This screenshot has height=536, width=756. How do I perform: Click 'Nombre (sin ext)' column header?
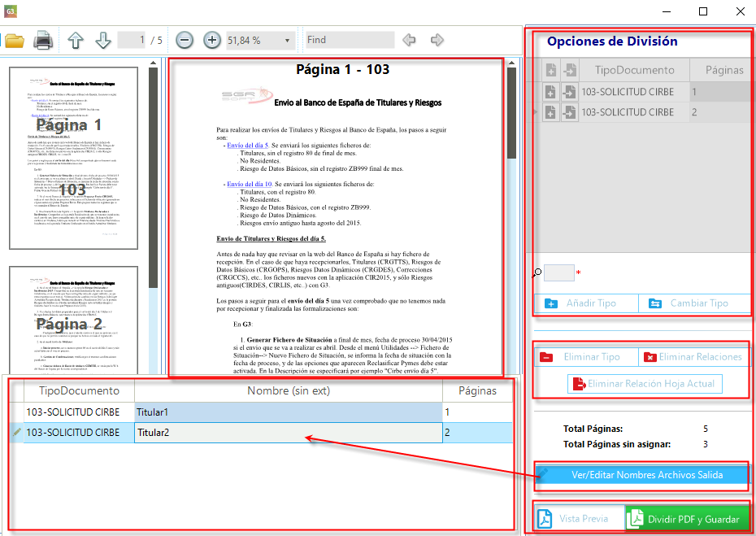pos(289,390)
